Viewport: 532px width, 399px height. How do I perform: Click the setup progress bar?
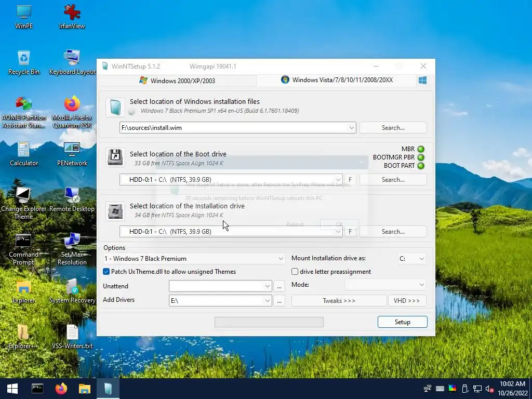269,322
